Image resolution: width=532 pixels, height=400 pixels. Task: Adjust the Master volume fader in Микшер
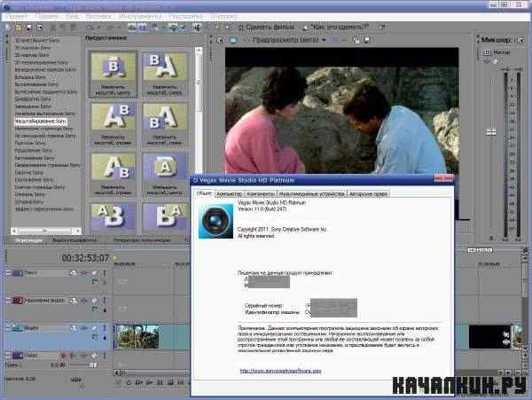coord(491,131)
